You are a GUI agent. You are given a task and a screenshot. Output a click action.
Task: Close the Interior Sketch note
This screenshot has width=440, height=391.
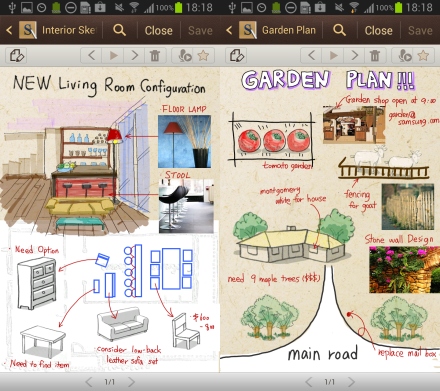pyautogui.click(x=159, y=31)
